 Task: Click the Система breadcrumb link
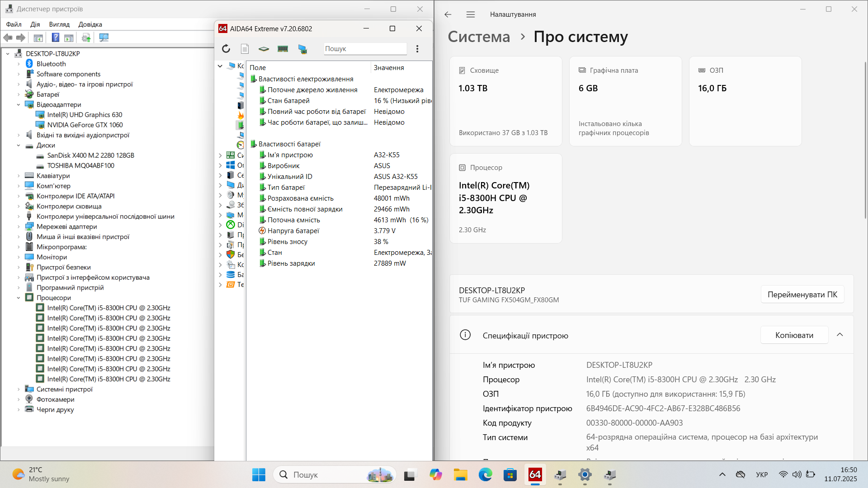tap(479, 37)
